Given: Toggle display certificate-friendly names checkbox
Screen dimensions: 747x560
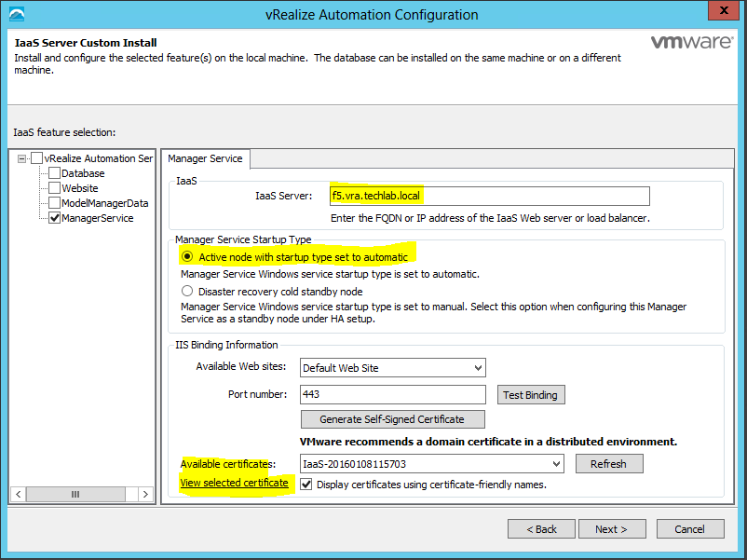Looking at the screenshot, I should (306, 485).
